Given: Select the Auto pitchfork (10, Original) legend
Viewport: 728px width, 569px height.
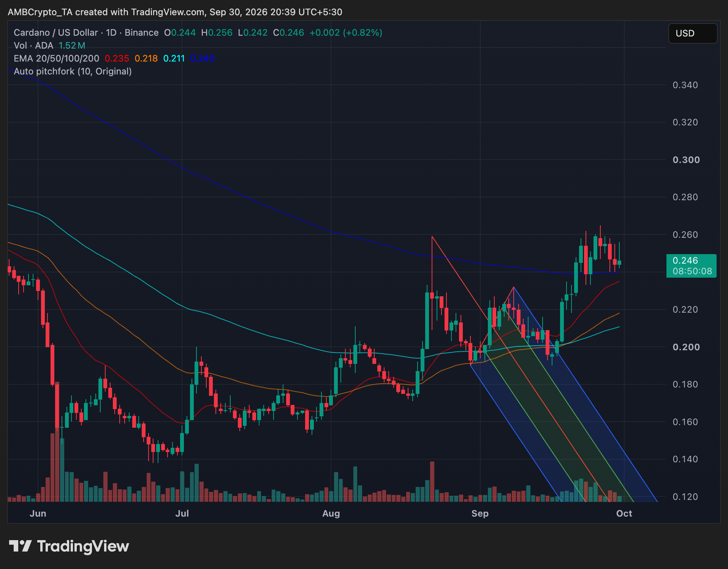Looking at the screenshot, I should (73, 71).
